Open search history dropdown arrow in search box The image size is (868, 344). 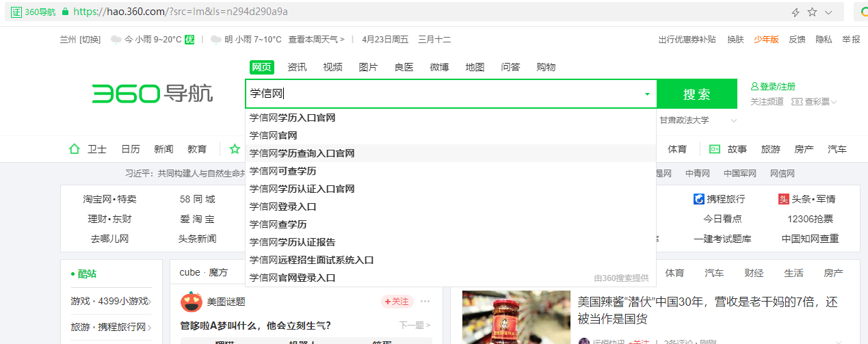pos(647,94)
